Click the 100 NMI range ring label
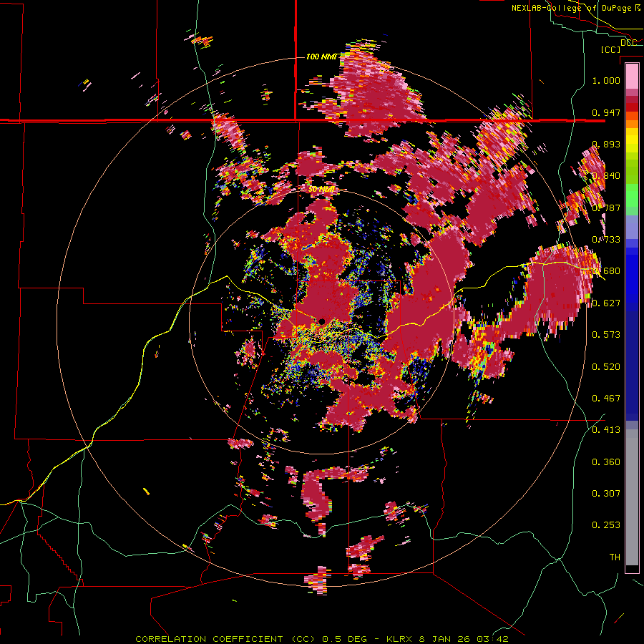 point(321,57)
